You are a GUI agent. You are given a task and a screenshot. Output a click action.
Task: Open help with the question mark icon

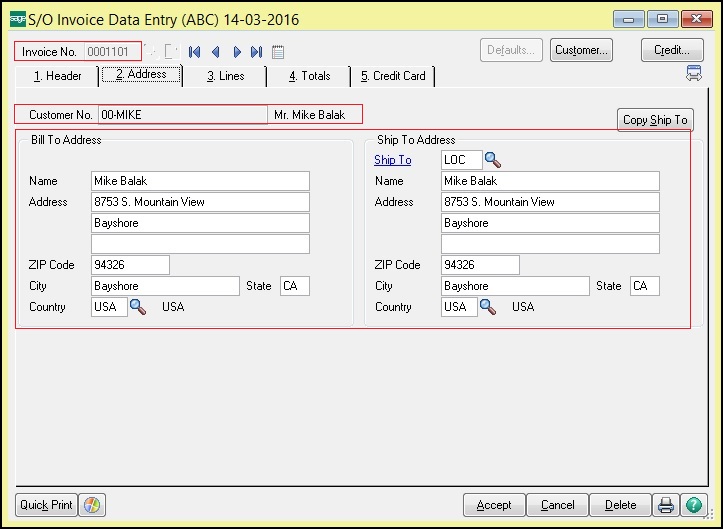(x=694, y=505)
